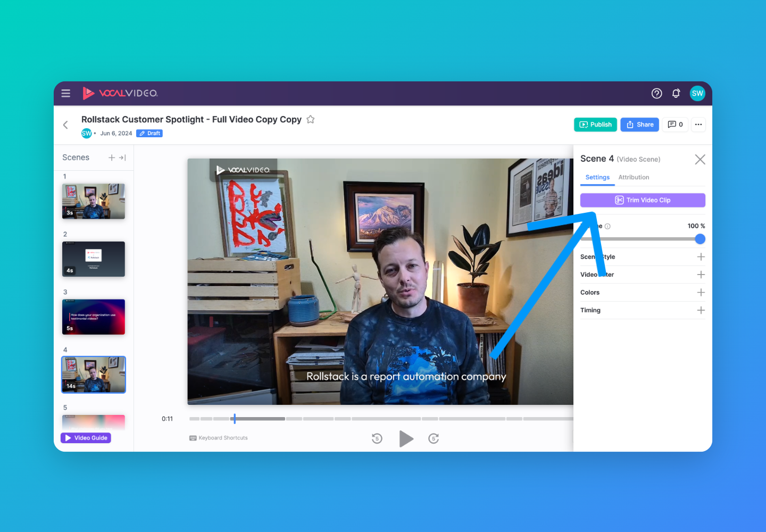The height and width of the screenshot is (532, 766).
Task: Select scene 1 thumbnail
Action: [94, 201]
